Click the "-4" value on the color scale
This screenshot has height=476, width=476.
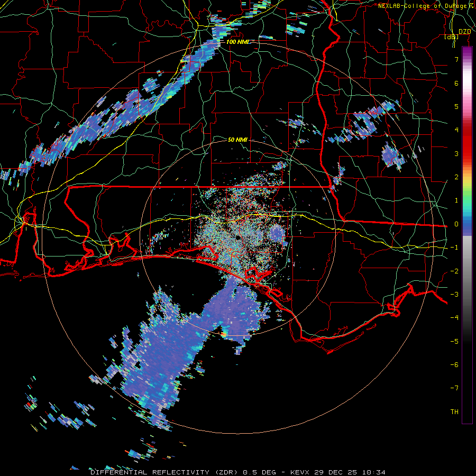pos(454,318)
